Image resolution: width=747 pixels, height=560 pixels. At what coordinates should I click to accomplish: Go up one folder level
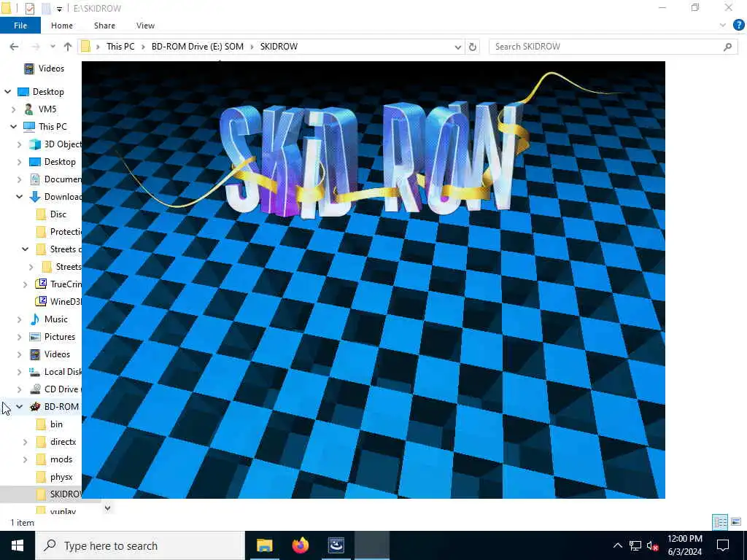68,47
